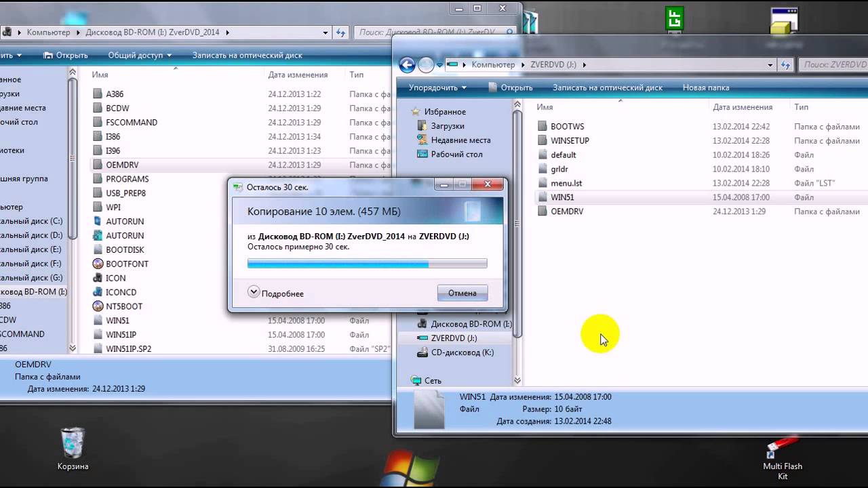
Task: Select the FSCOMMAND folder icon in file list
Action: coord(97,123)
